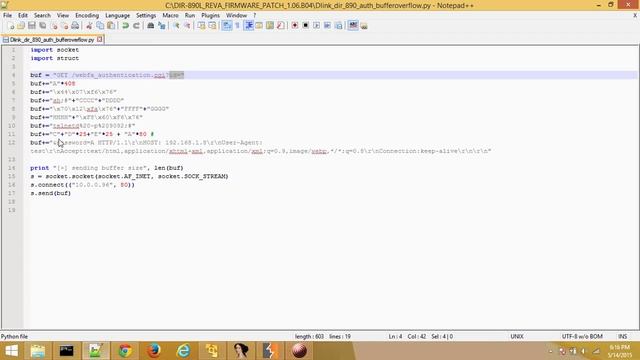Toggle the INS insert mode status indicator
The height and width of the screenshot is (360, 640).
click(622, 337)
